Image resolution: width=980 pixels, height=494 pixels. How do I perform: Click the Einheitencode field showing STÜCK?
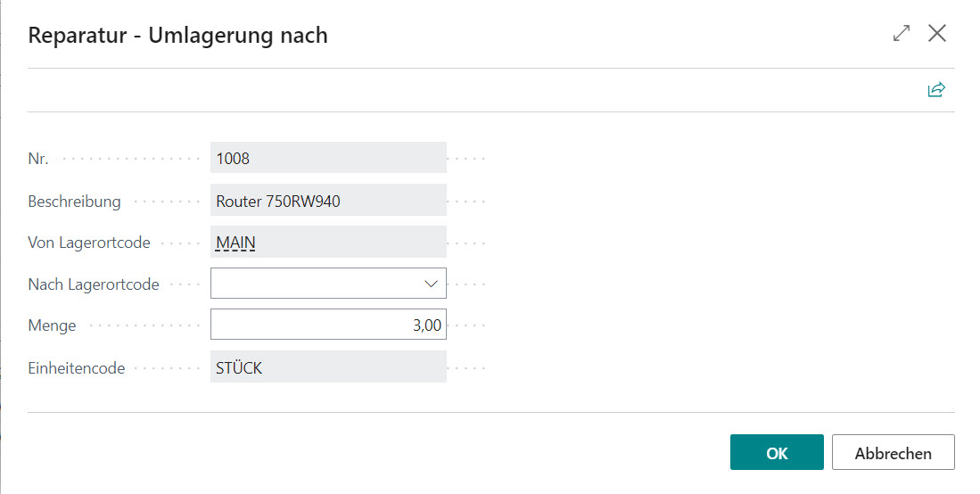click(328, 367)
